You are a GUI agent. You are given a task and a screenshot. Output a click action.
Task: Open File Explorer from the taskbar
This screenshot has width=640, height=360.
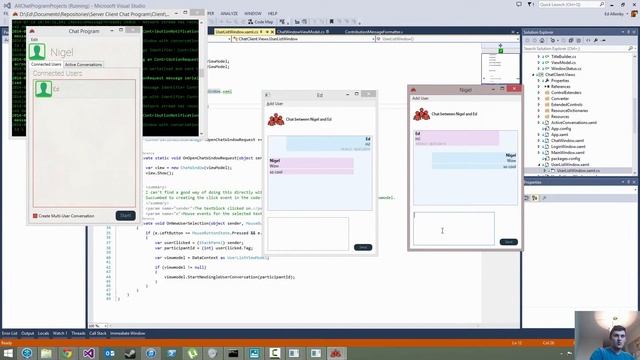point(46,353)
